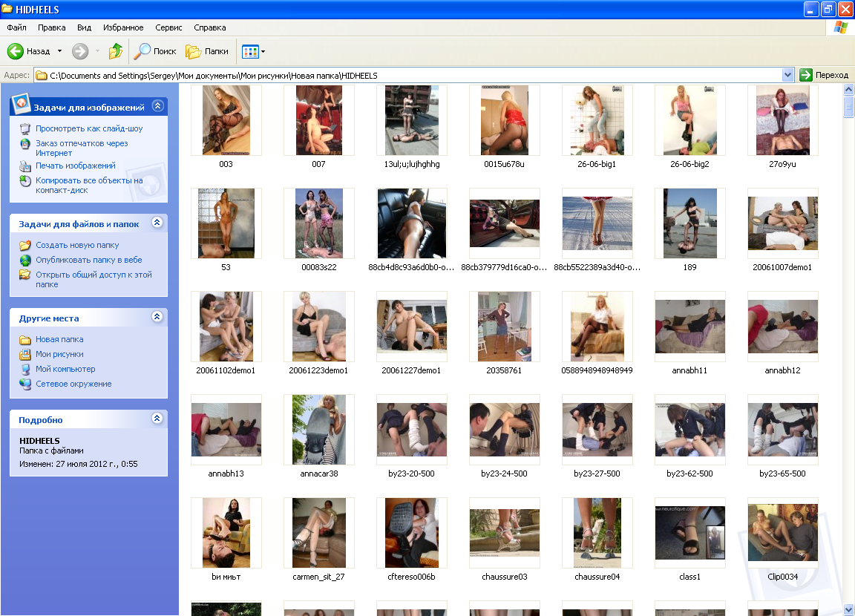Open the Back history dropdown arrow
This screenshot has width=855, height=616.
(60, 51)
